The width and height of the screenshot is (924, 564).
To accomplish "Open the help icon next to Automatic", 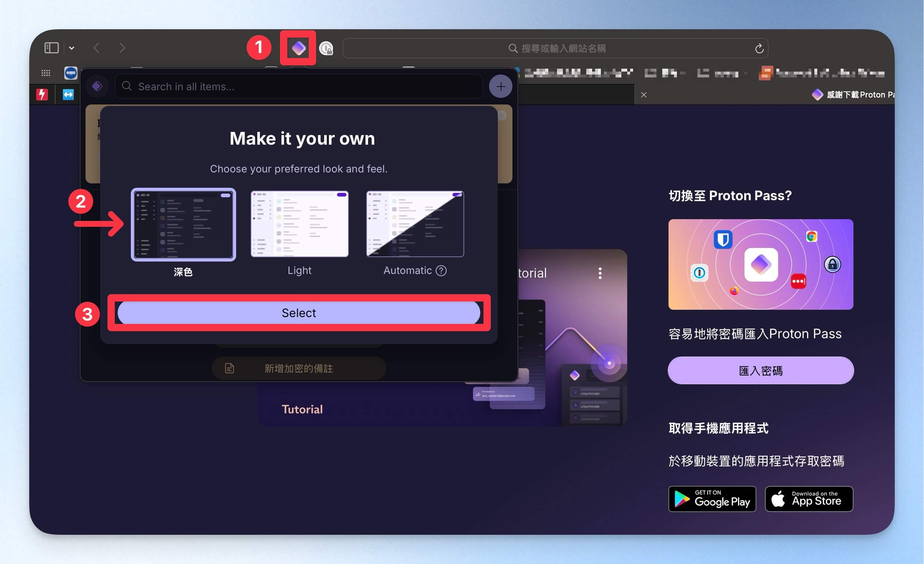I will (442, 271).
